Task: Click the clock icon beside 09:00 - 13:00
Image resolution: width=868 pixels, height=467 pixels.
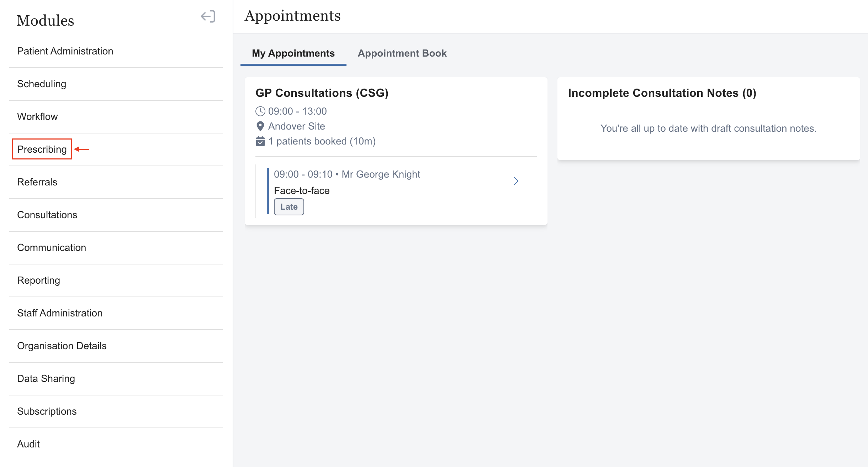Action: (x=260, y=111)
